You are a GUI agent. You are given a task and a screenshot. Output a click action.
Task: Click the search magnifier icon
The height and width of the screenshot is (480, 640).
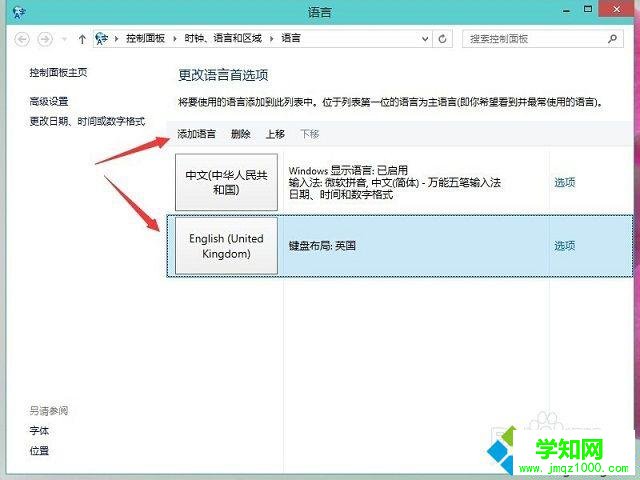612,39
